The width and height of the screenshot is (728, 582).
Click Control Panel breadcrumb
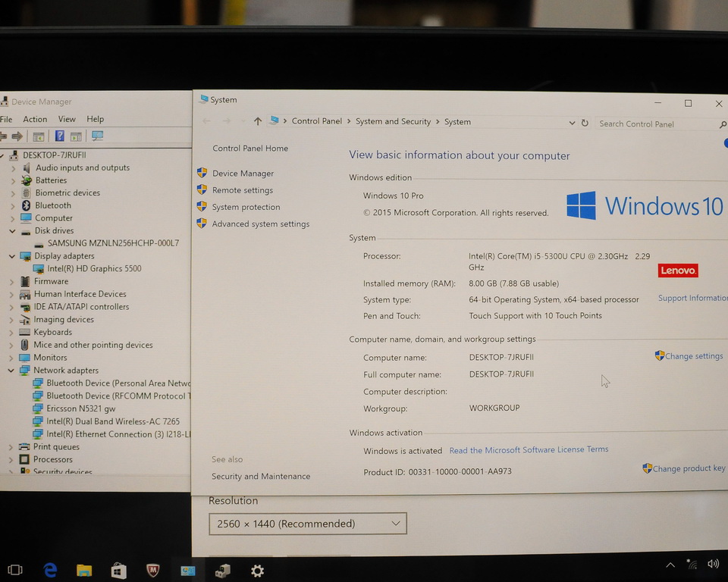click(317, 121)
